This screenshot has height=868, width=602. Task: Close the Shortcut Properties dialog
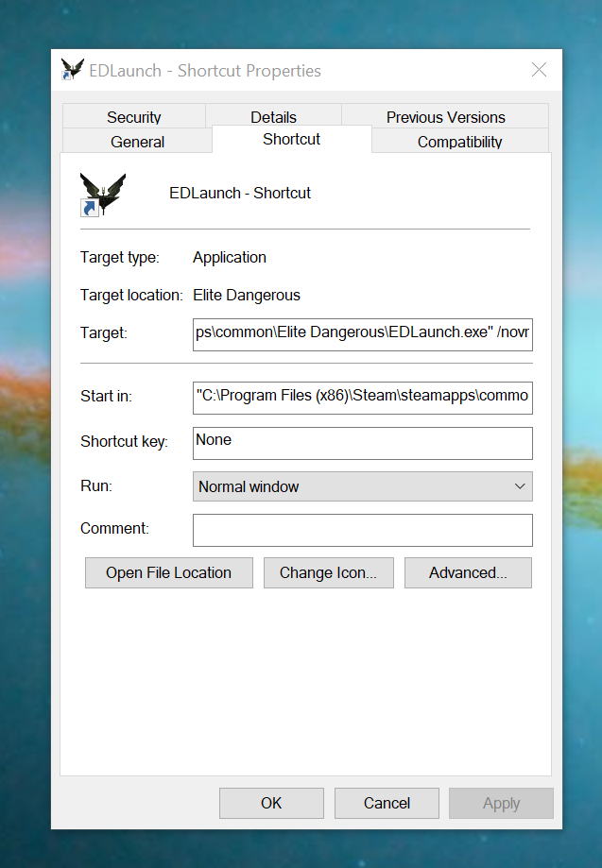pyautogui.click(x=539, y=70)
